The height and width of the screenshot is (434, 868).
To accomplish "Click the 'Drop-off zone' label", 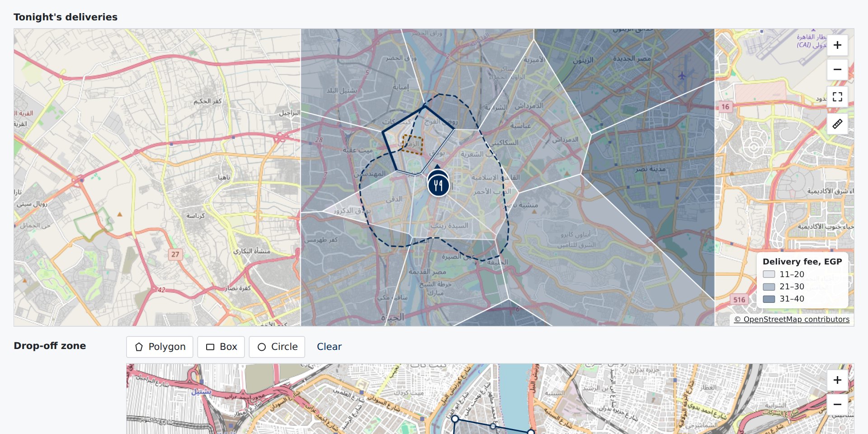I will point(50,346).
